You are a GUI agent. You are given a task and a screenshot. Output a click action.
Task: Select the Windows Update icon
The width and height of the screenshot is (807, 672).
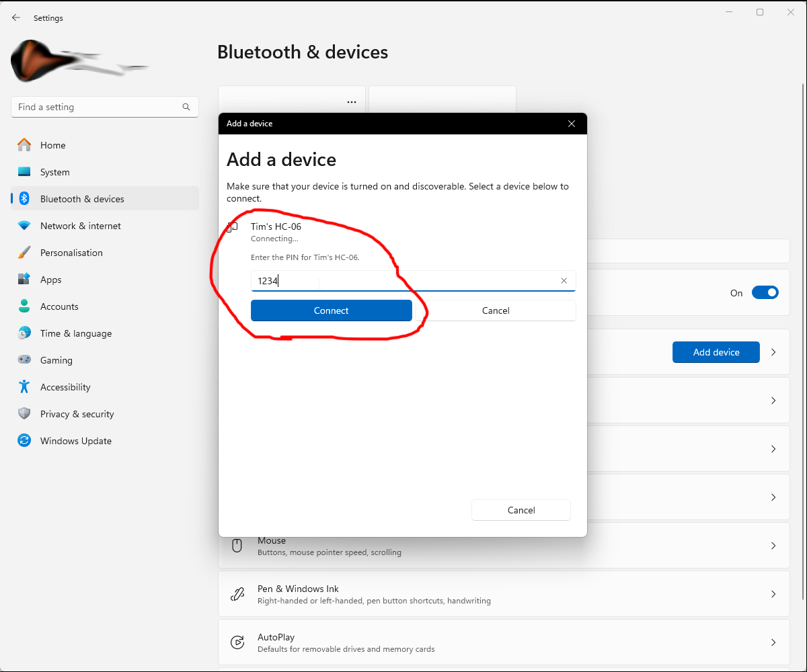click(24, 441)
